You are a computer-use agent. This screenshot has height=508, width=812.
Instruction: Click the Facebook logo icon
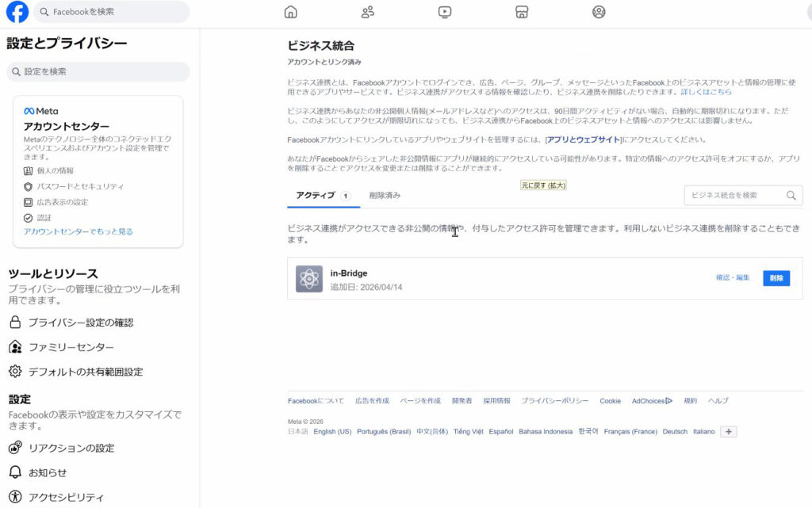point(17,12)
